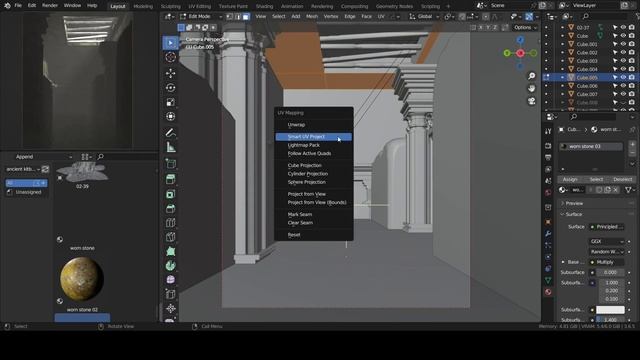Viewport: 640px width, 360px height.
Task: Click the material Select button
Action: 596,180
